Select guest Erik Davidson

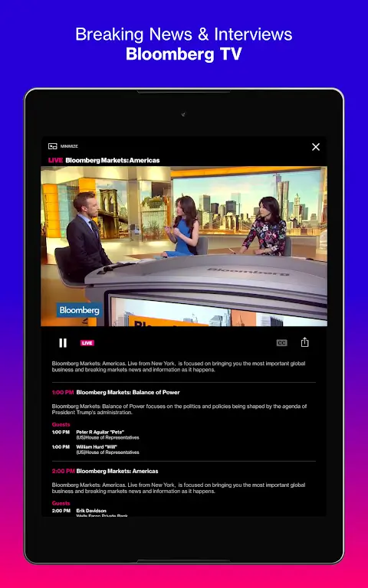pos(91,511)
